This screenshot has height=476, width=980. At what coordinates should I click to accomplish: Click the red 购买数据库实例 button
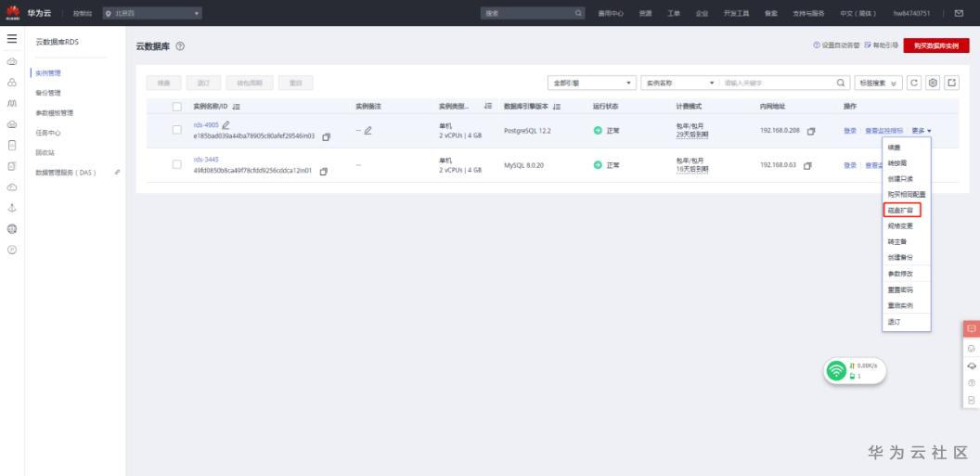(936, 45)
